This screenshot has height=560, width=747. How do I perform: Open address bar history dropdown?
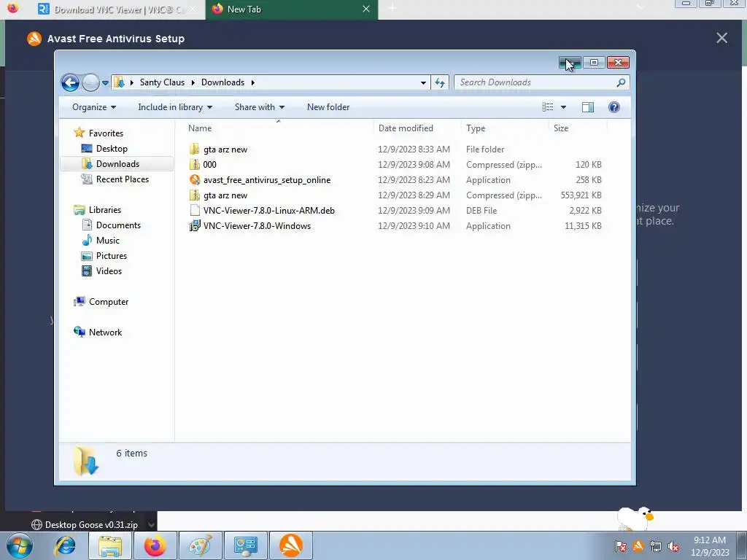423,82
